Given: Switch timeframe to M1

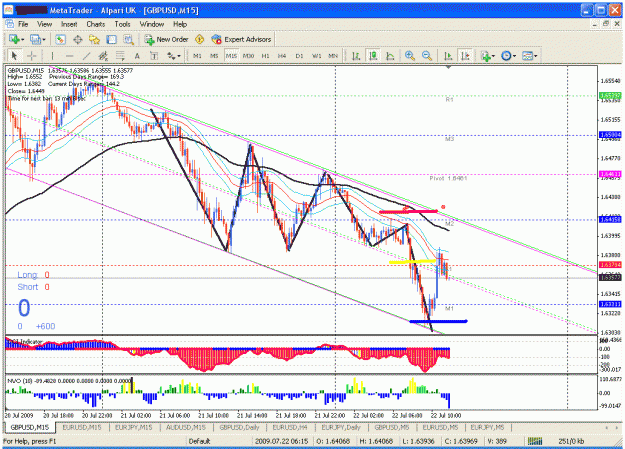Looking at the screenshot, I should (x=197, y=56).
